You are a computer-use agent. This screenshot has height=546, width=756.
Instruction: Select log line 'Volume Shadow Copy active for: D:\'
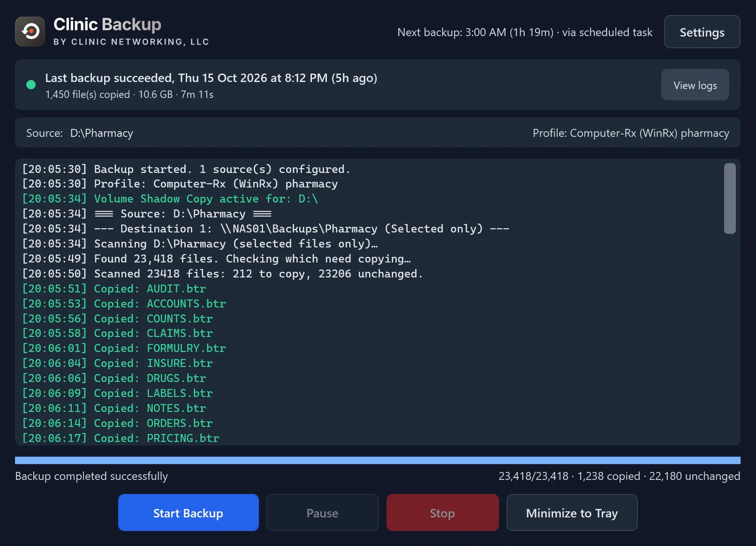pyautogui.click(x=170, y=199)
